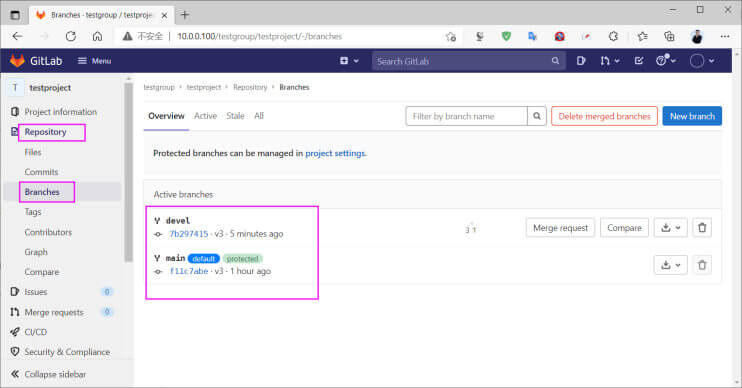Image resolution: width=742 pixels, height=388 pixels.
Task: Click testproject breadcrumb link
Action: tap(203, 88)
